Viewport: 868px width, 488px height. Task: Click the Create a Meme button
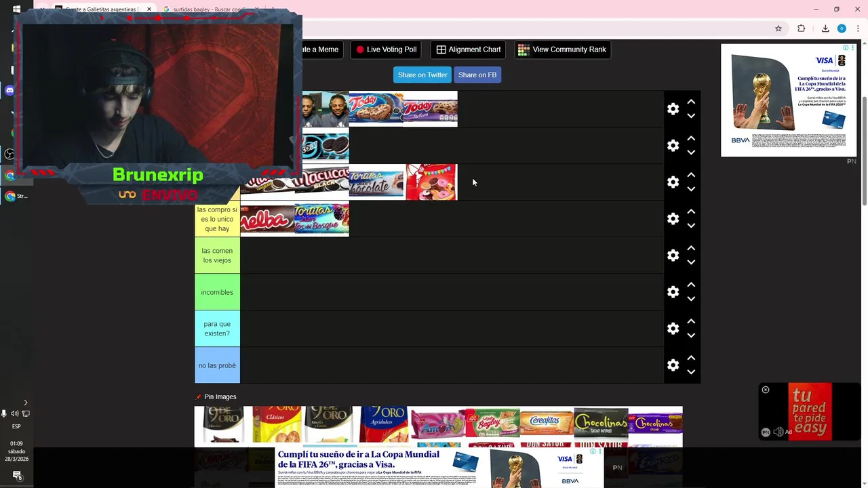point(323,49)
